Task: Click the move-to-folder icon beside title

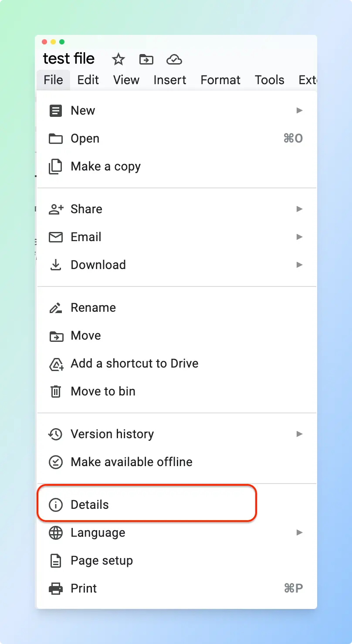Action: tap(146, 59)
